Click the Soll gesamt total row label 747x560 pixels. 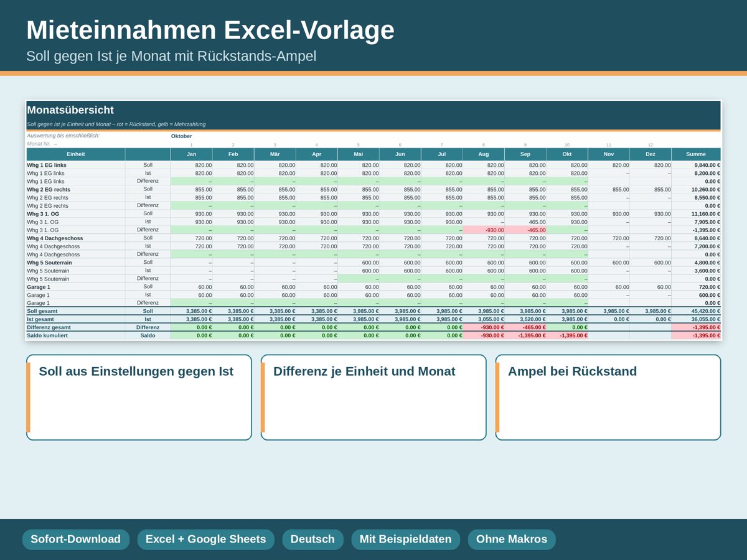pos(44,311)
